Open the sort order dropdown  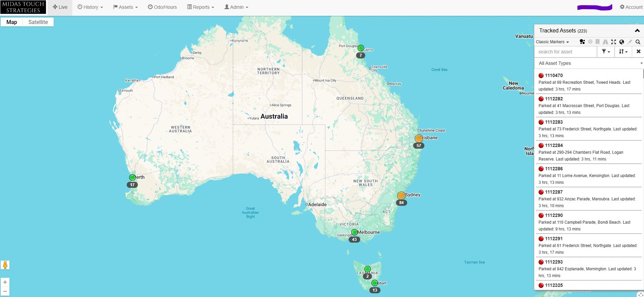(x=623, y=52)
